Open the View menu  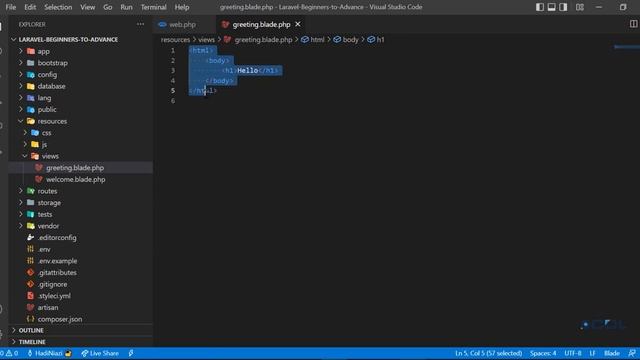click(x=87, y=7)
